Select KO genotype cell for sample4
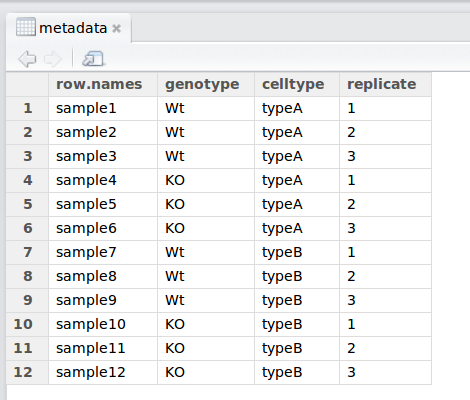 click(x=206, y=181)
